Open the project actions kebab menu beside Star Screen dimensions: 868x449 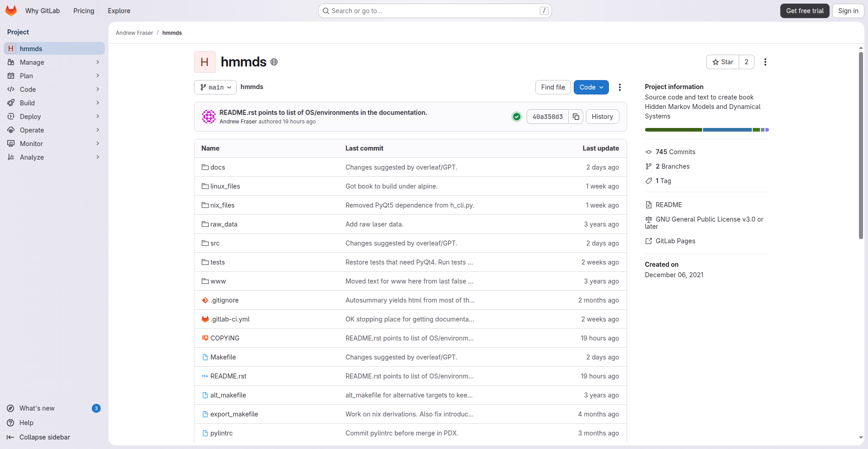click(x=765, y=62)
